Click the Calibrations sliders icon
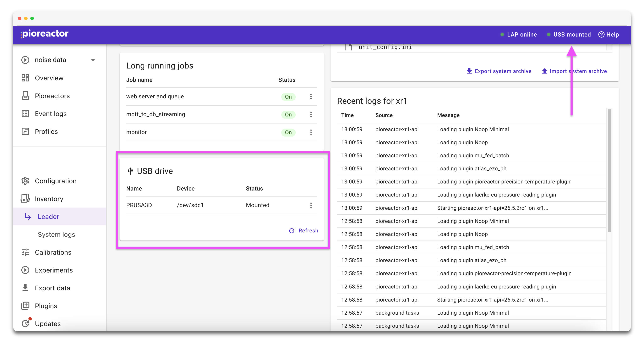 pos(25,252)
